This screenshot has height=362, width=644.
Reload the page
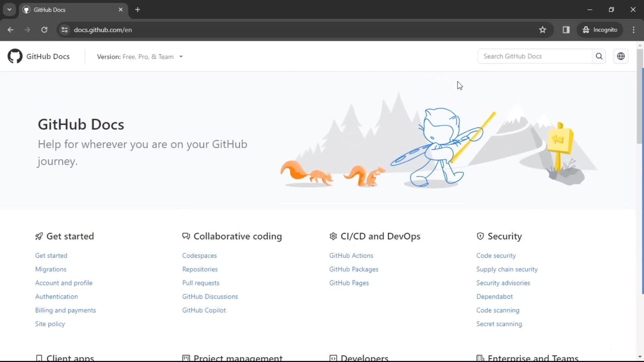pyautogui.click(x=44, y=30)
